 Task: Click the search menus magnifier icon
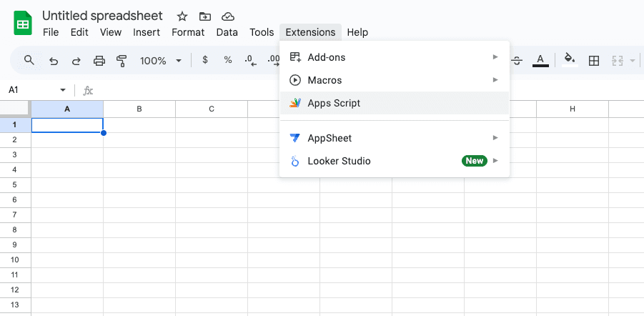pos(29,61)
